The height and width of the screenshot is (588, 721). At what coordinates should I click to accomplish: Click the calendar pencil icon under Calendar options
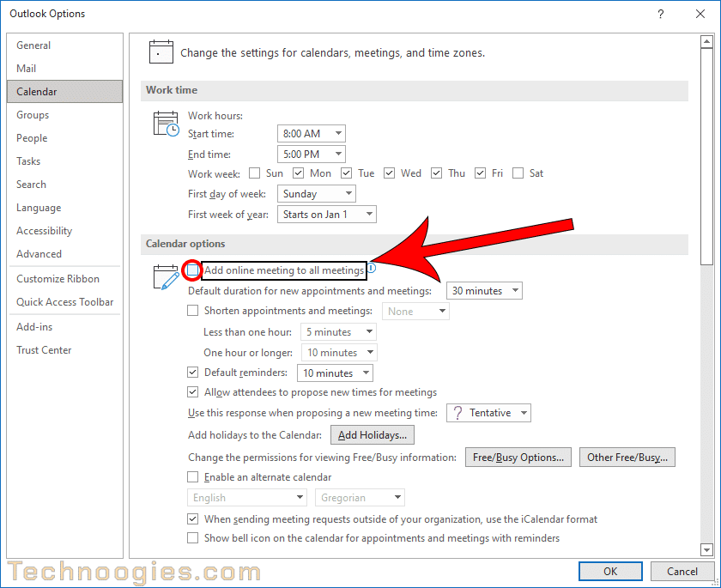tap(165, 277)
